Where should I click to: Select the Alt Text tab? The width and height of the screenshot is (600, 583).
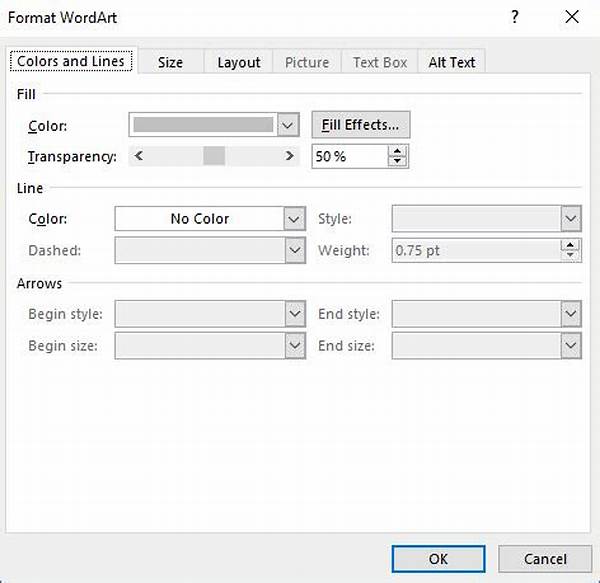click(x=452, y=62)
